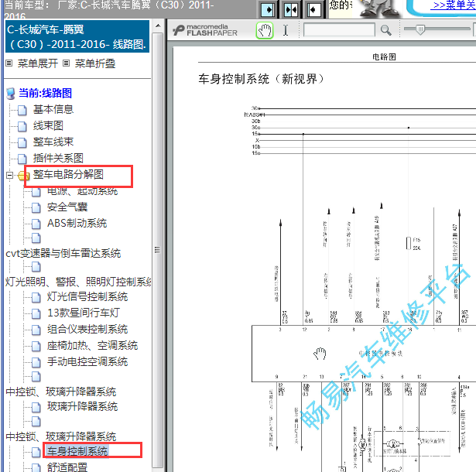Open 线束图 tree item

48,125
